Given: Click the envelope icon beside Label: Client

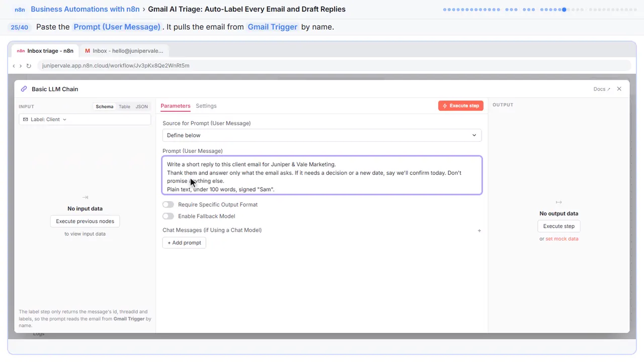Looking at the screenshot, I should (x=26, y=119).
